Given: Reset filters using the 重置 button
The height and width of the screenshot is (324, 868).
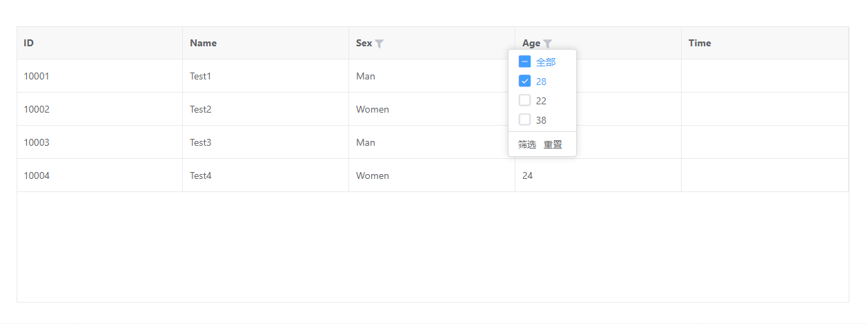Looking at the screenshot, I should (x=553, y=144).
